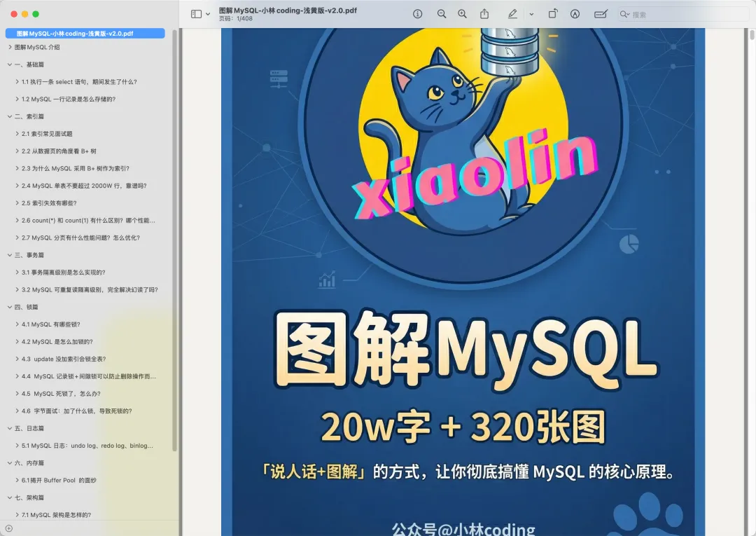Open the Share button in toolbar

tap(484, 14)
